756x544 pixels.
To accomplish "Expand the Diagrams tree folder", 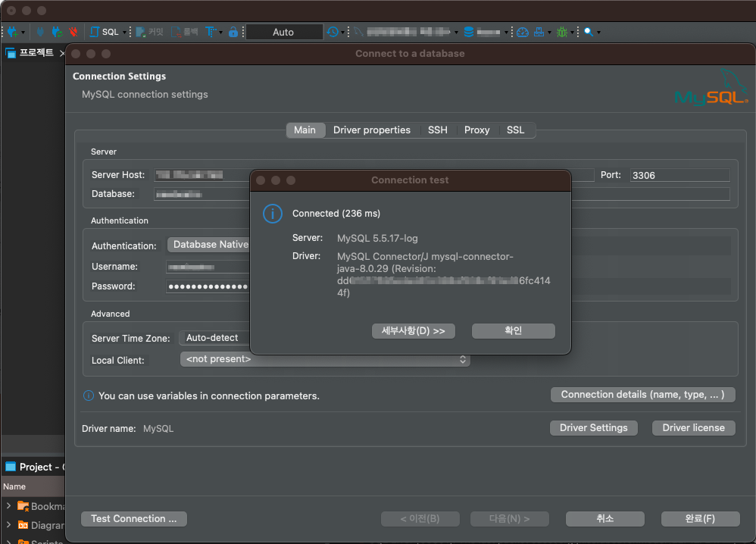I will (8, 524).
